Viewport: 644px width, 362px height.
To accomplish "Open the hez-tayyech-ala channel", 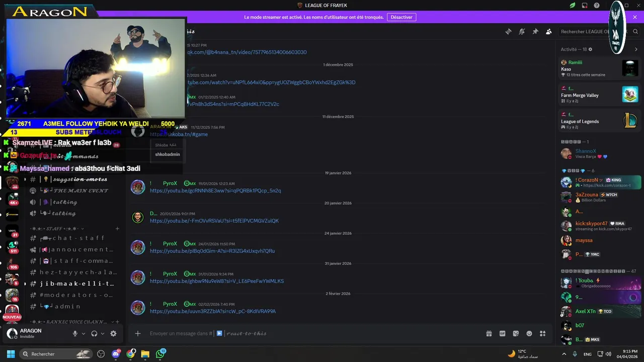I will [x=74, y=272].
